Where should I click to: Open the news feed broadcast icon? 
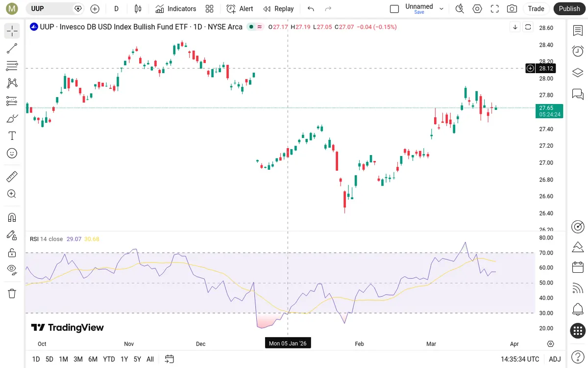pyautogui.click(x=578, y=289)
